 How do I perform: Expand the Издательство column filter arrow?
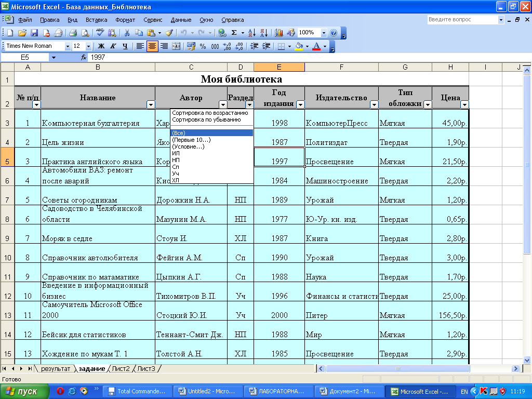coord(374,104)
